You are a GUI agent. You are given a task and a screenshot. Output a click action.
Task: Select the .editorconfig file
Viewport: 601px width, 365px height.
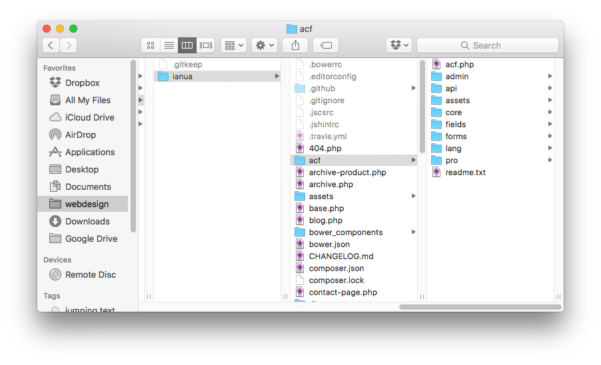(354, 76)
